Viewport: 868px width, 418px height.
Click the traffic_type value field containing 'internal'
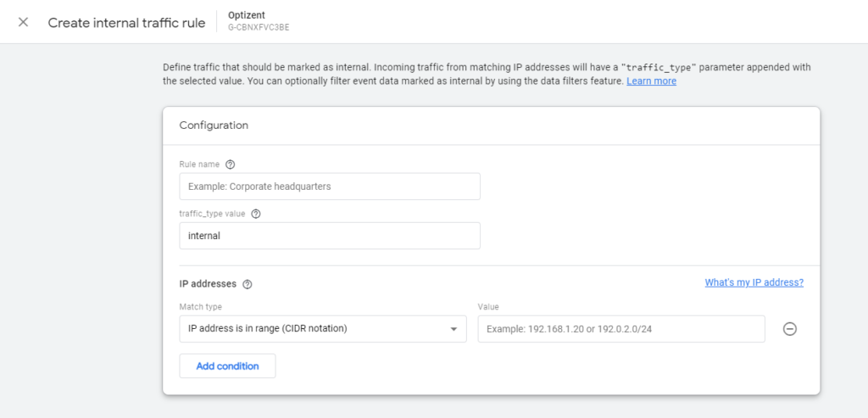pyautogui.click(x=329, y=236)
